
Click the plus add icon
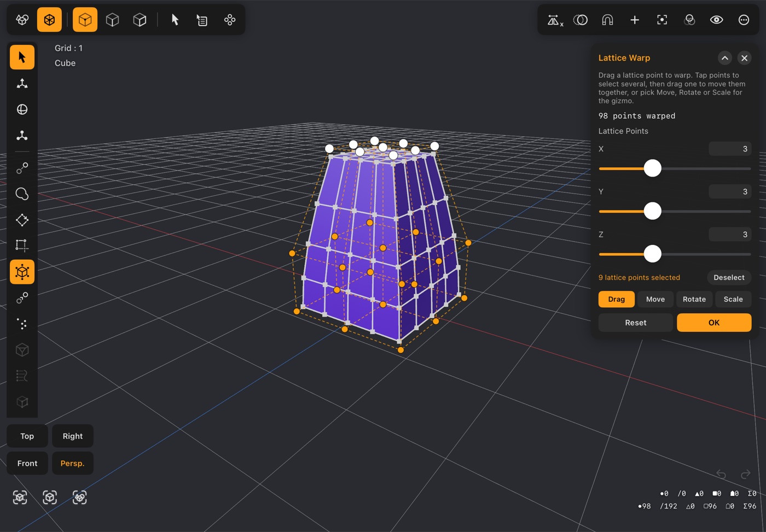pos(635,20)
